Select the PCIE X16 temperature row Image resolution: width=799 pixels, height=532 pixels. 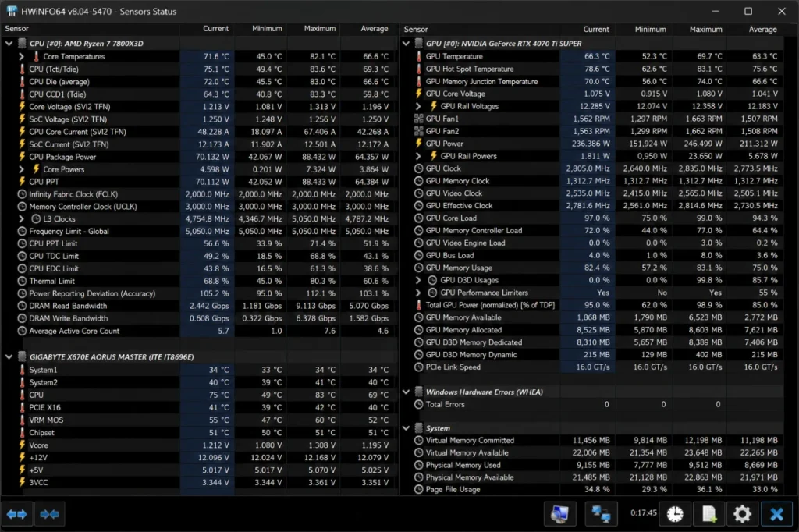coord(200,407)
